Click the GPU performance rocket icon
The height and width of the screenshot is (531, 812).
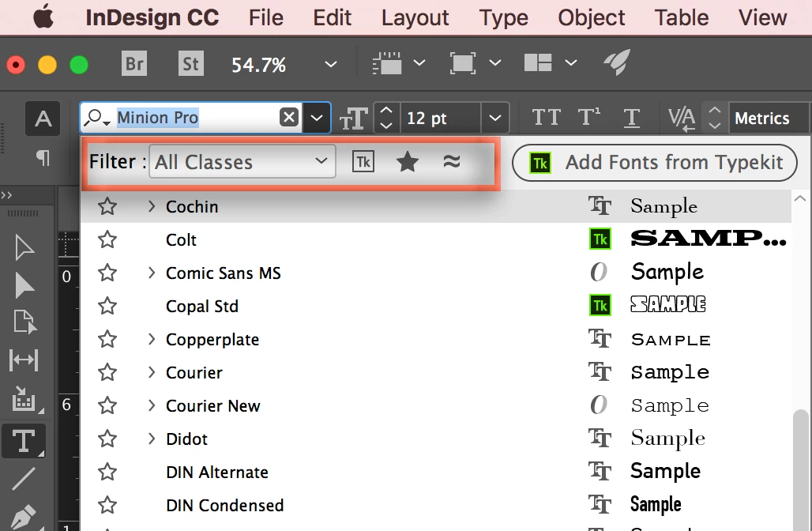[x=617, y=62]
